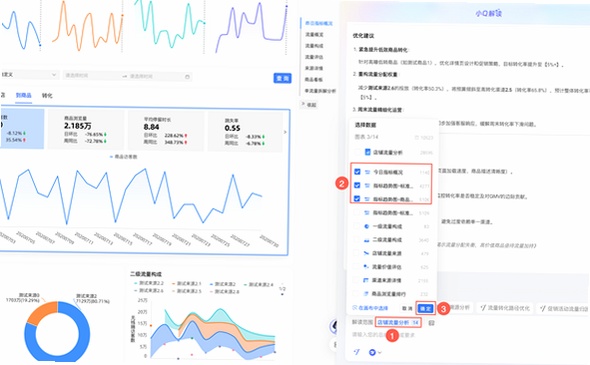Click icon right of 店铺流量分析 scope tag
This screenshot has width=590, height=365.
[432, 323]
